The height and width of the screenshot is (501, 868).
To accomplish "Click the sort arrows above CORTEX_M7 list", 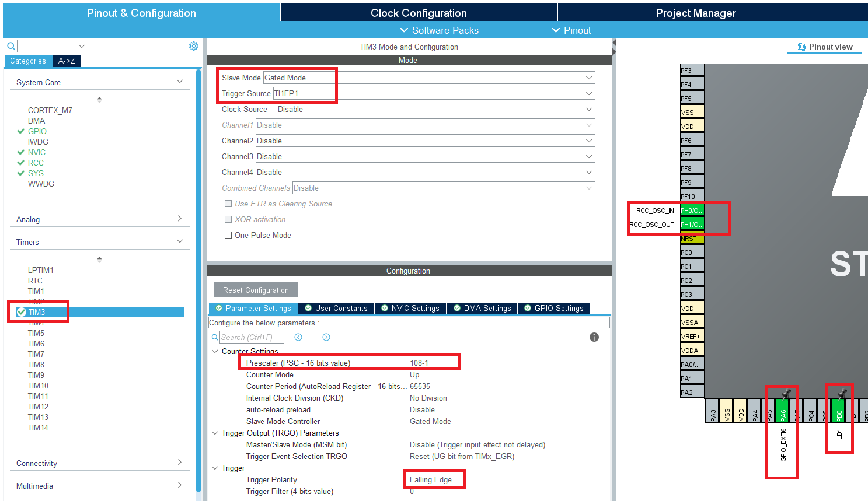I will (x=99, y=100).
